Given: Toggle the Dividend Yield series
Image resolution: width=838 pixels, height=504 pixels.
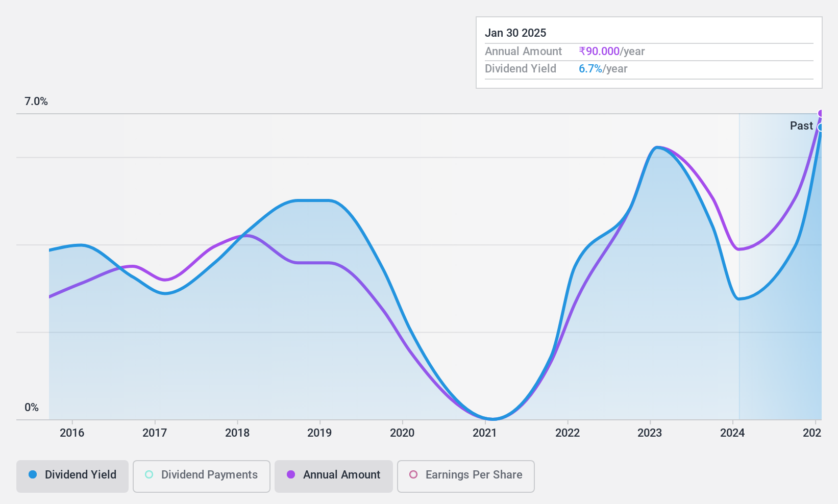Looking at the screenshot, I should pyautogui.click(x=72, y=476).
